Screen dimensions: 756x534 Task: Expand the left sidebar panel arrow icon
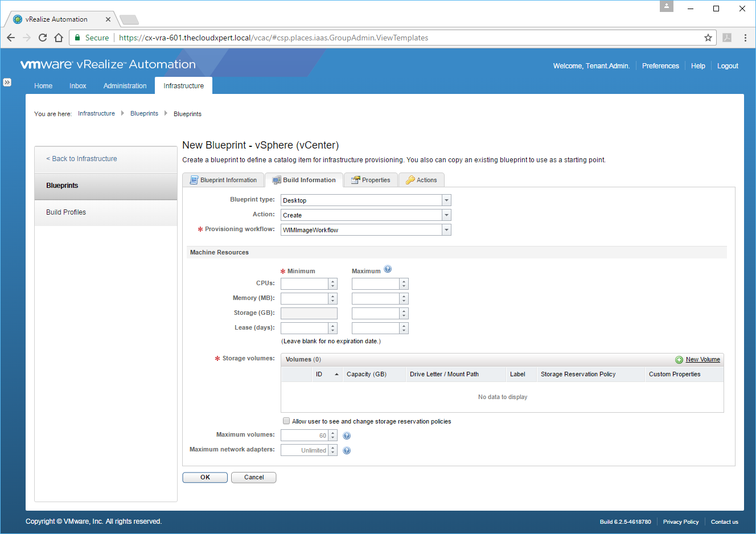pyautogui.click(x=7, y=82)
